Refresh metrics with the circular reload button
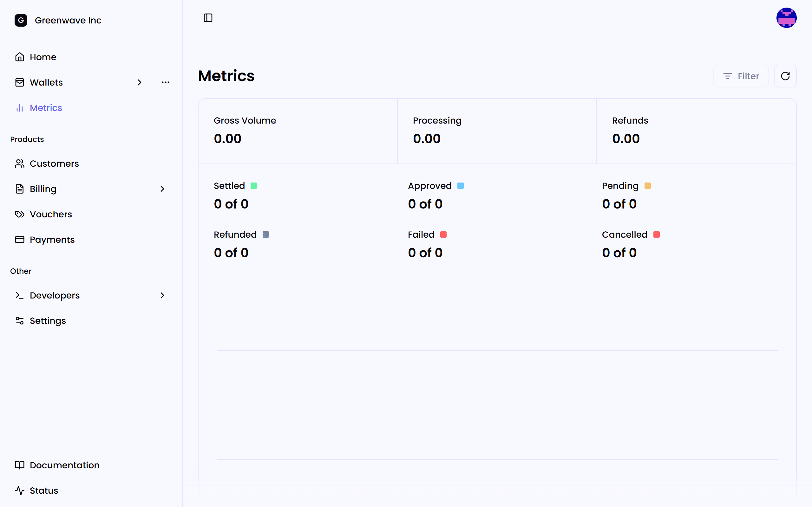The height and width of the screenshot is (507, 812). click(x=785, y=76)
